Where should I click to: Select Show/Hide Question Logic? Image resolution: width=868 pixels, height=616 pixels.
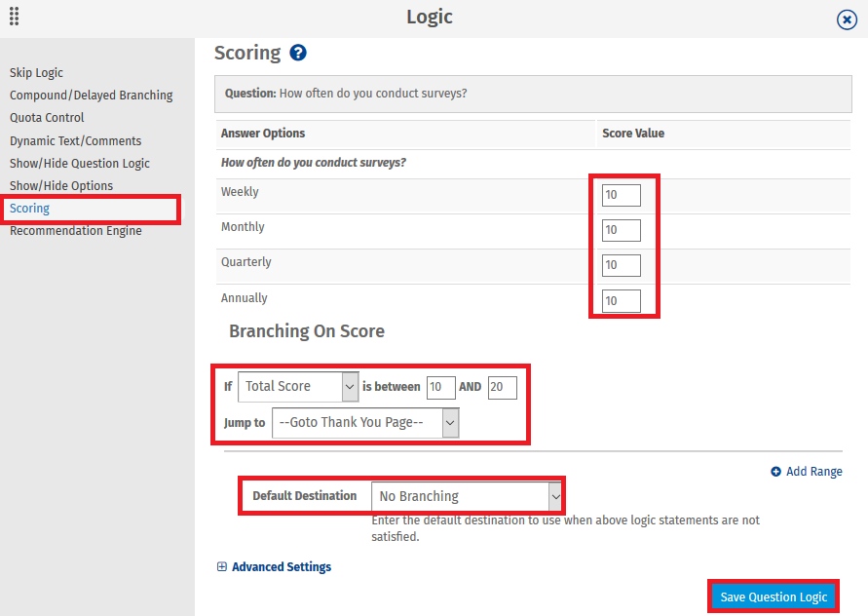(x=82, y=163)
